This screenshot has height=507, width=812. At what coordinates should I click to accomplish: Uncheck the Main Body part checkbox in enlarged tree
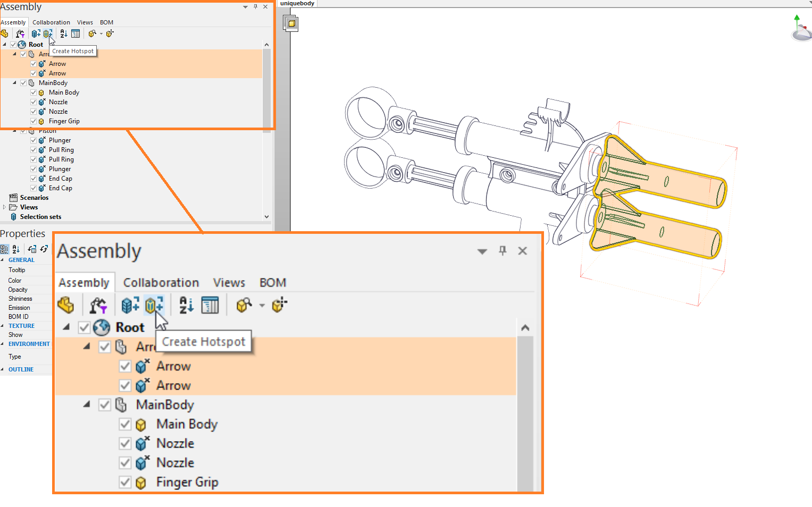(125, 424)
